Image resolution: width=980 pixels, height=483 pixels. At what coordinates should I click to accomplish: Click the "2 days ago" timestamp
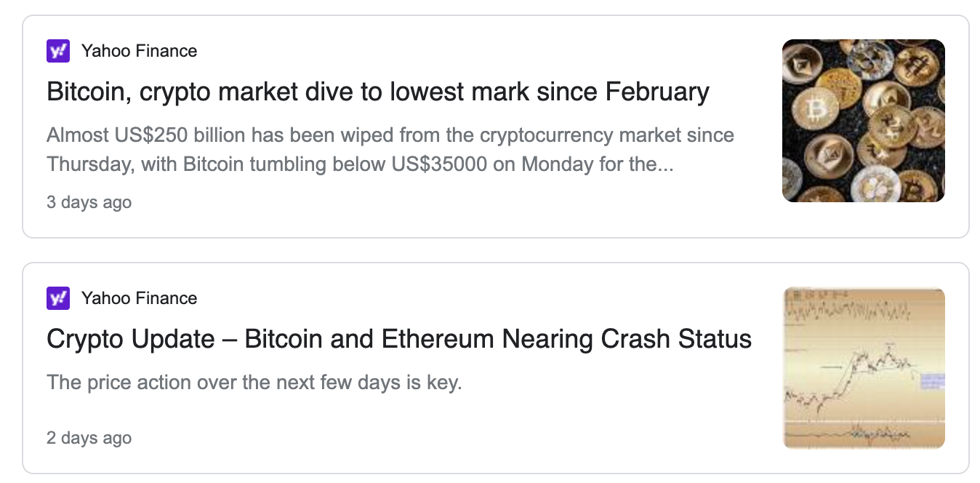click(89, 438)
